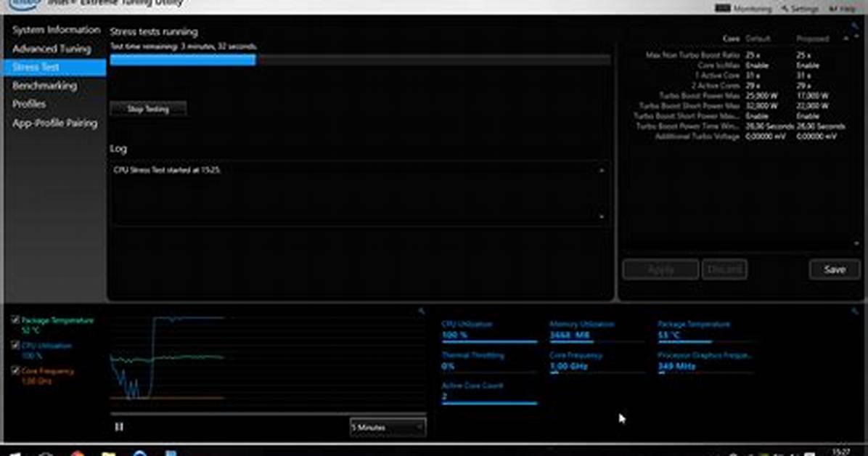Click wrench icon beside the monitoring graph

[x=421, y=312]
